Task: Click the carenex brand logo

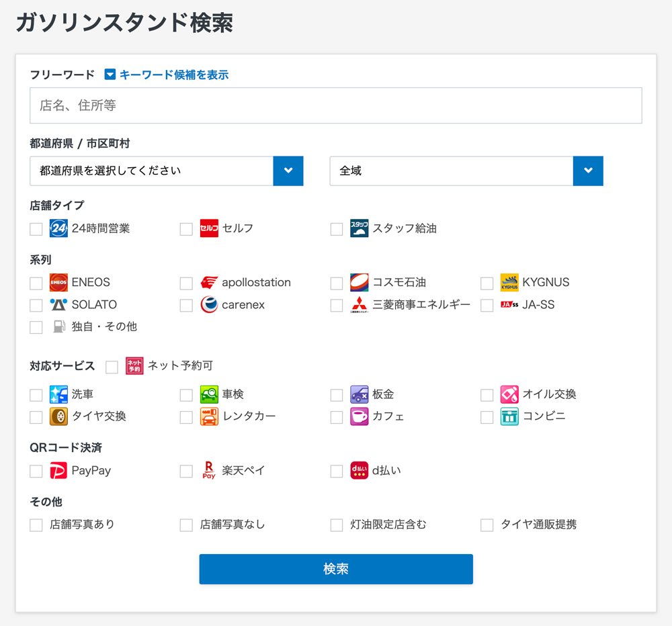Action: (209, 305)
